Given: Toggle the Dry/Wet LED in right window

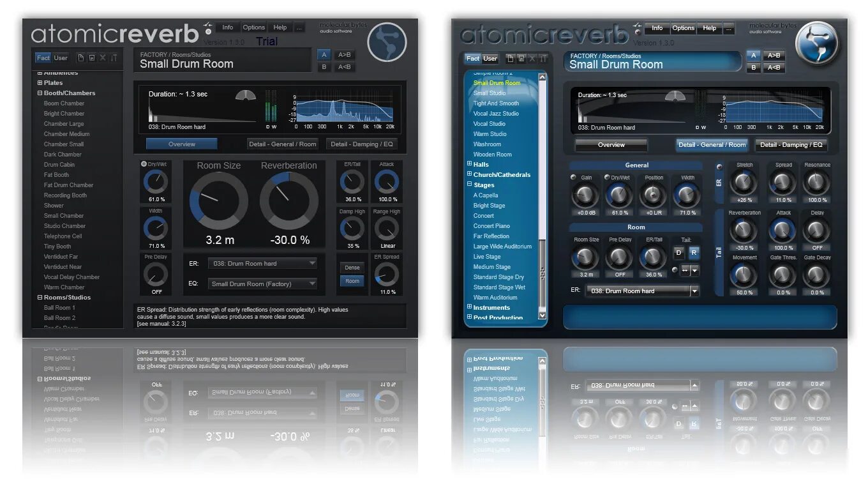Looking at the screenshot, I should pyautogui.click(x=607, y=178).
